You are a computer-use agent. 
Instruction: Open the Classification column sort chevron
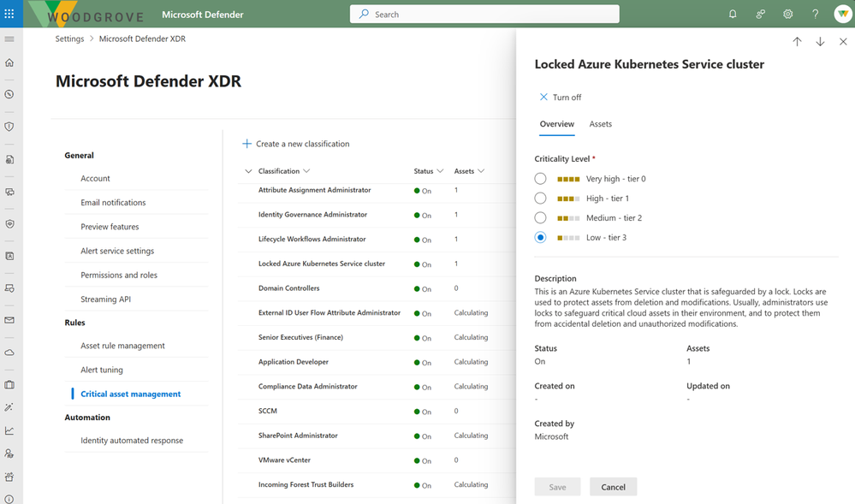pos(306,171)
